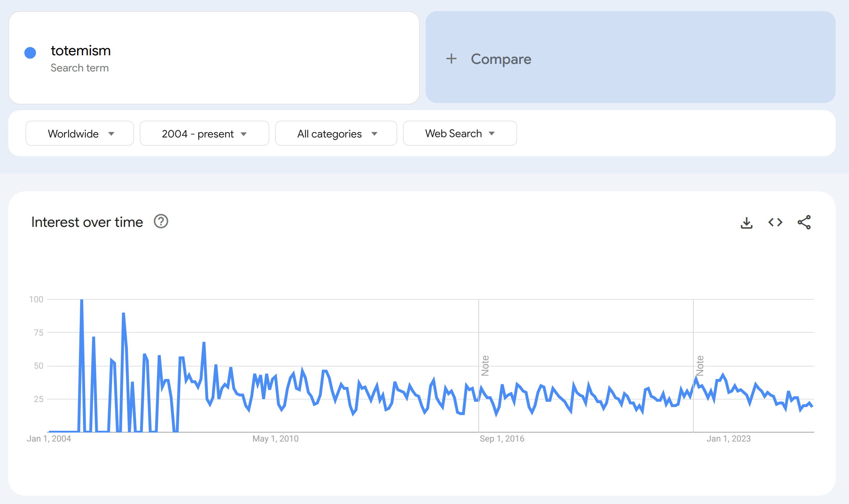Screen dimensions: 849x504
Task: Click the plus icon beside Compare
Action: pos(451,59)
